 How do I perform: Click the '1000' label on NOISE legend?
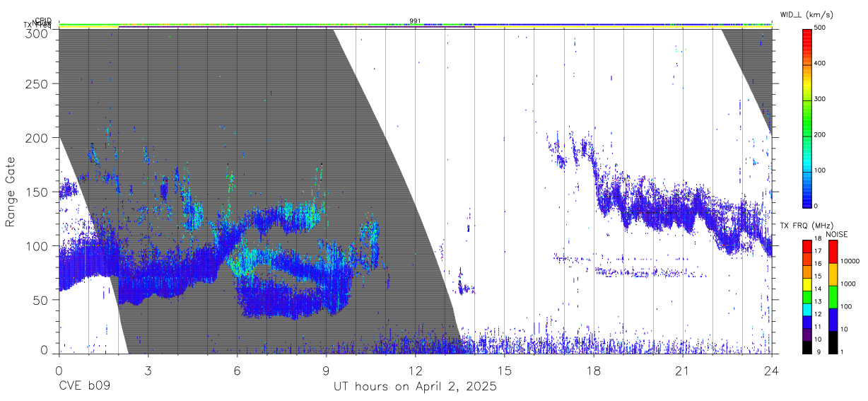(x=847, y=284)
